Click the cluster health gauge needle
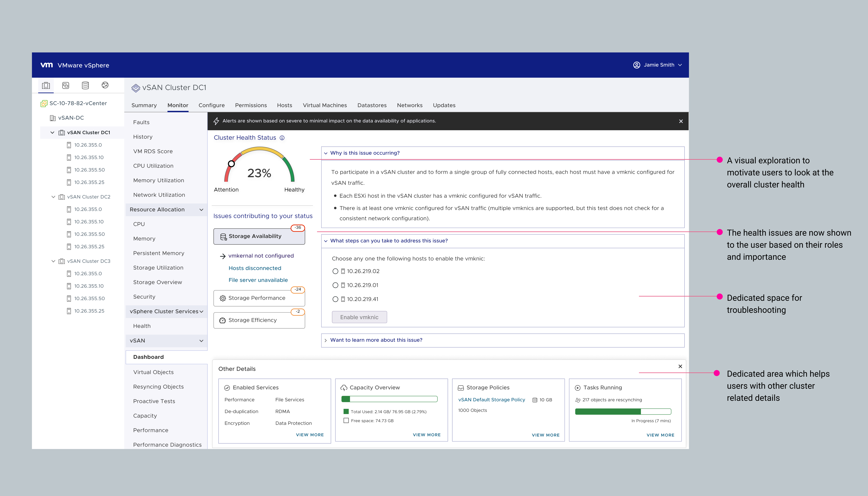The height and width of the screenshot is (496, 868). coord(231,164)
